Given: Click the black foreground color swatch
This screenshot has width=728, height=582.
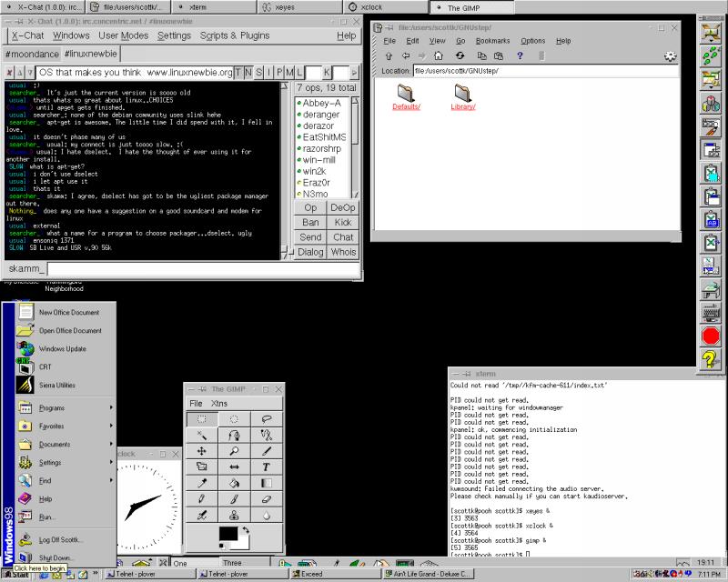Looking at the screenshot, I should (228, 534).
